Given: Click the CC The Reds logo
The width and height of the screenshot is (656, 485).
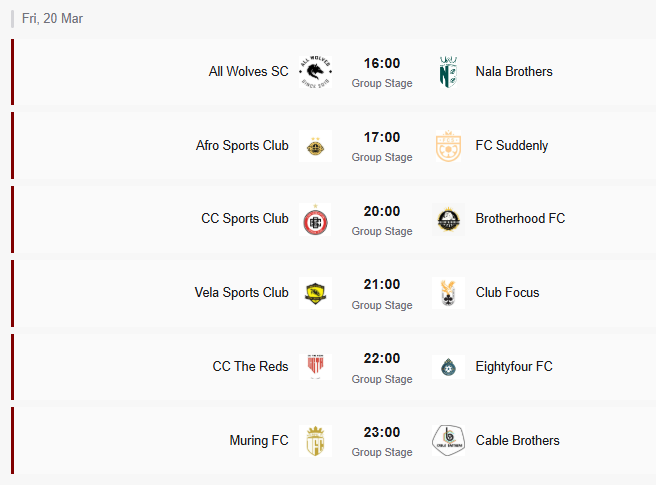Looking at the screenshot, I should pos(315,367).
